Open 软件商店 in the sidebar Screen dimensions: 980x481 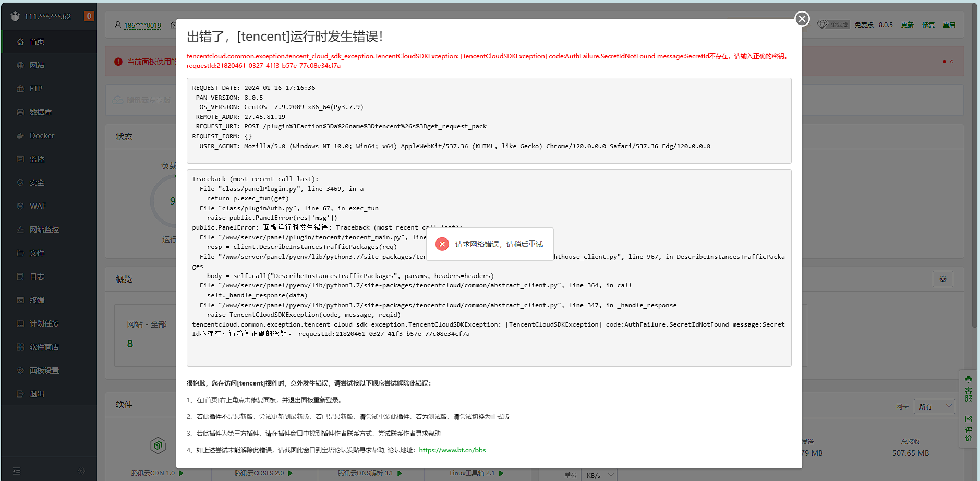click(44, 347)
